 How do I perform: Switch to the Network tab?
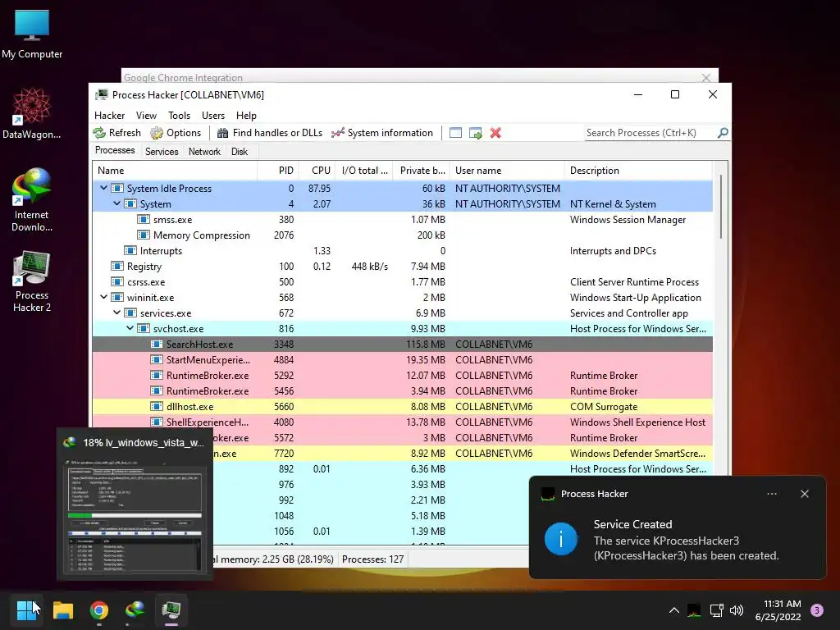pos(204,152)
